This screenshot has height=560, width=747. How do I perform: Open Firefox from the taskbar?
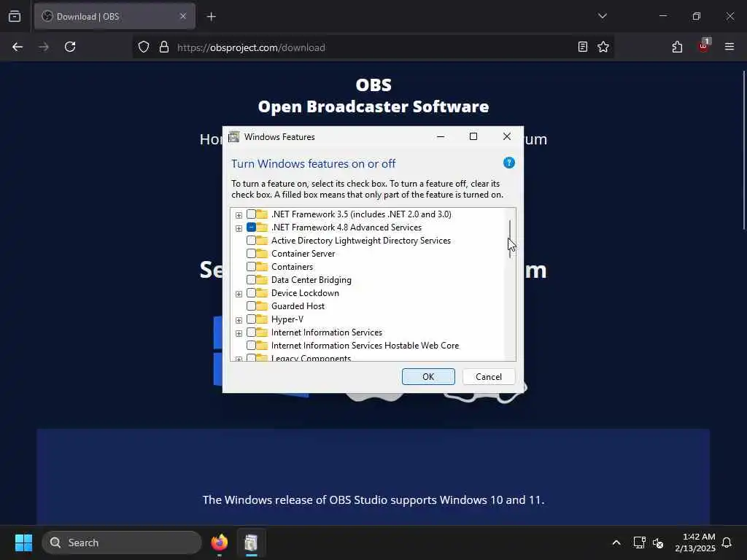(219, 542)
